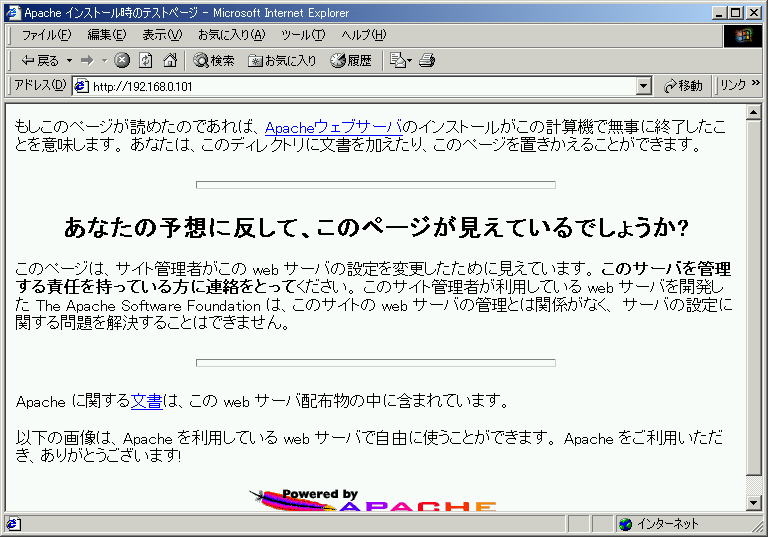Follow the 文書 documentation link
This screenshot has height=537, width=768.
(x=146, y=401)
